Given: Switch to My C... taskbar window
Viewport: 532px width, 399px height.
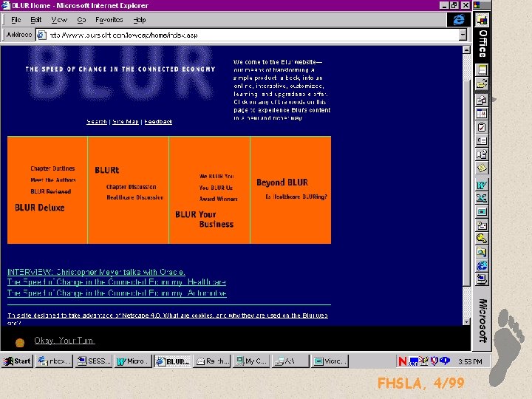Looking at the screenshot, I should pyautogui.click(x=252, y=361).
